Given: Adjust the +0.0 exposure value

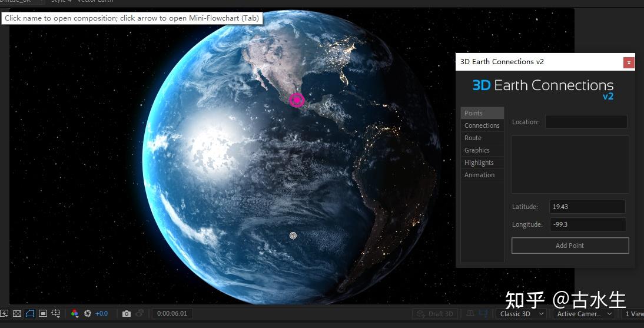Looking at the screenshot, I should (x=101, y=314).
